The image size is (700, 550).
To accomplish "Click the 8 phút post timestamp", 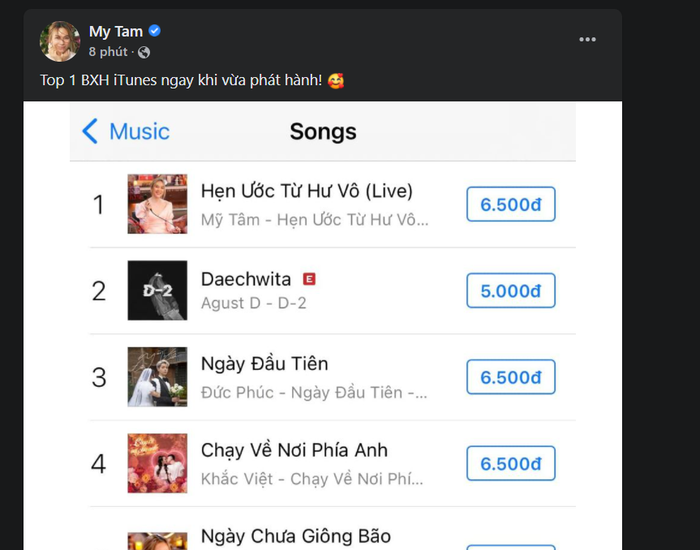I will click(108, 51).
